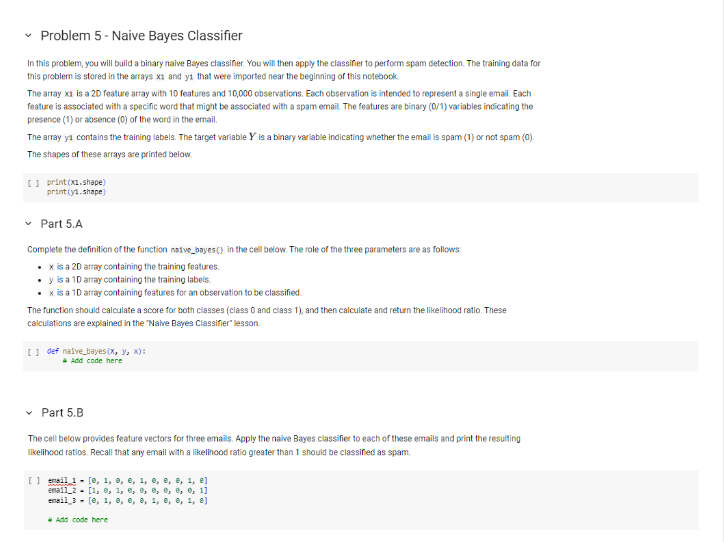
Task: Click the email_3 assignment line
Action: point(128,500)
